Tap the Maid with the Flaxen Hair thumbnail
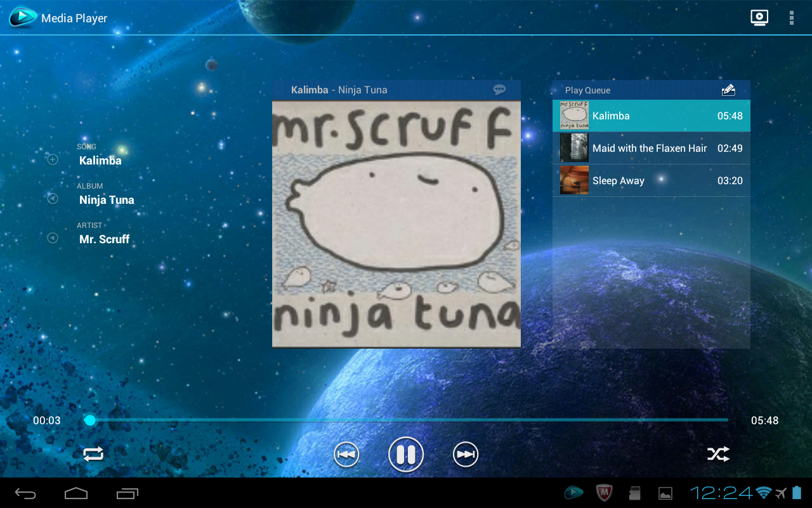Image resolution: width=812 pixels, height=508 pixels. point(574,148)
